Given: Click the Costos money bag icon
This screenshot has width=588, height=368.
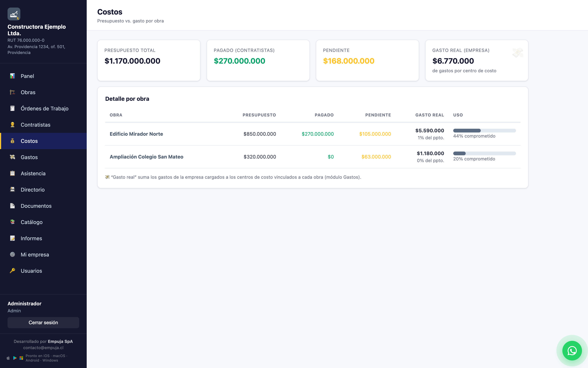Looking at the screenshot, I should coord(12,141).
